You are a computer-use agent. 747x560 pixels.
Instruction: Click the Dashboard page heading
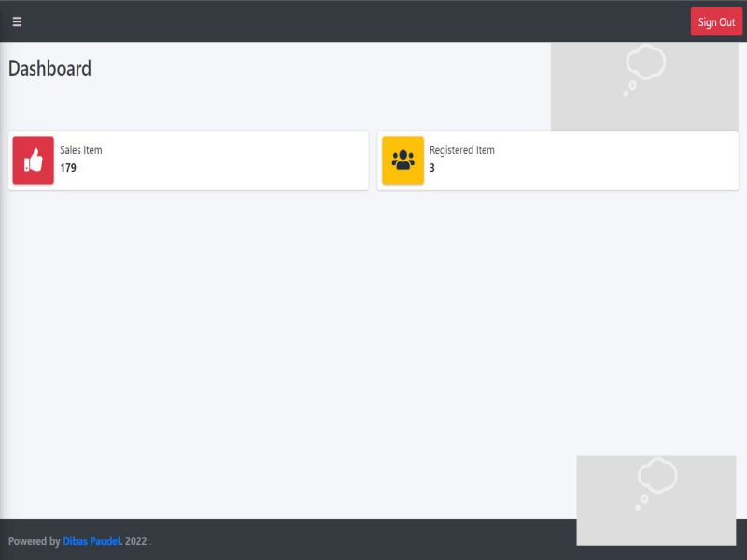(50, 68)
